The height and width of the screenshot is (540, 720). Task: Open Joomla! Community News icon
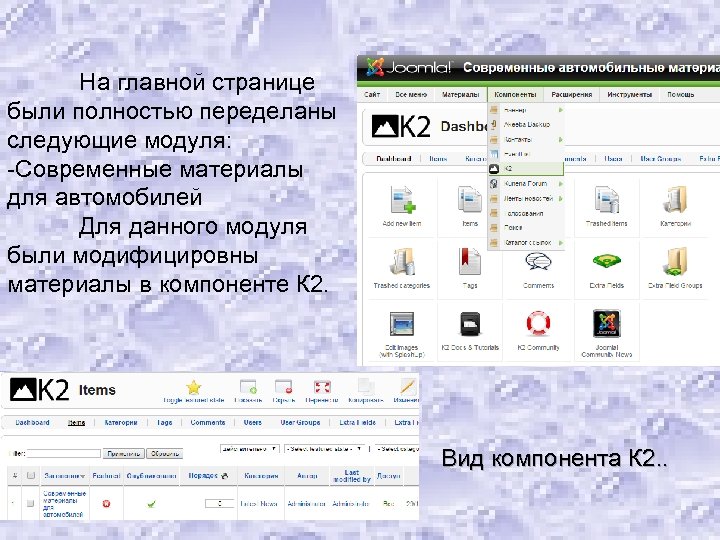(606, 334)
